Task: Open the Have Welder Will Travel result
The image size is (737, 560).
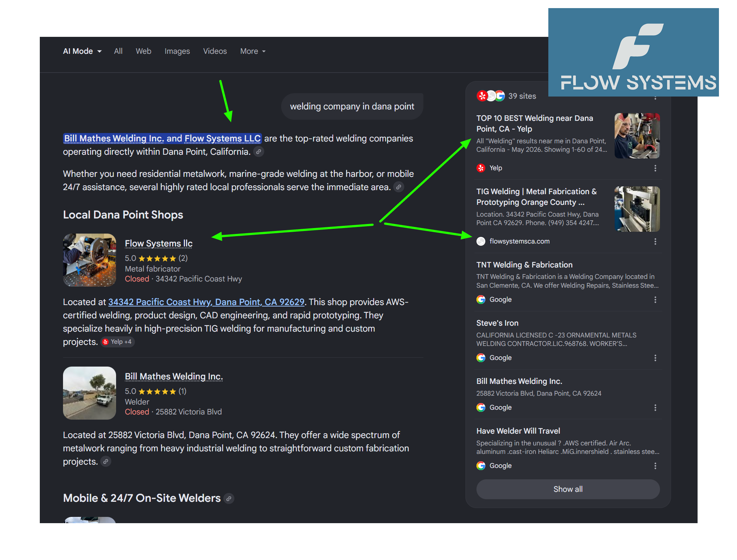Action: pyautogui.click(x=518, y=431)
